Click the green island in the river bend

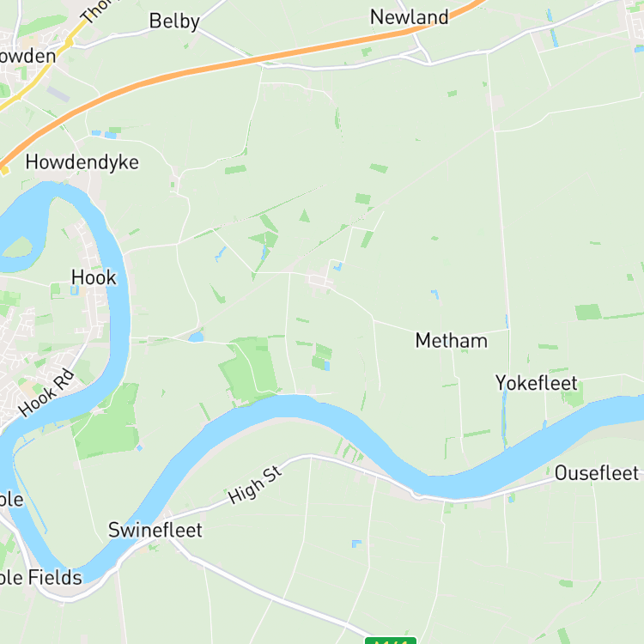click(17, 246)
